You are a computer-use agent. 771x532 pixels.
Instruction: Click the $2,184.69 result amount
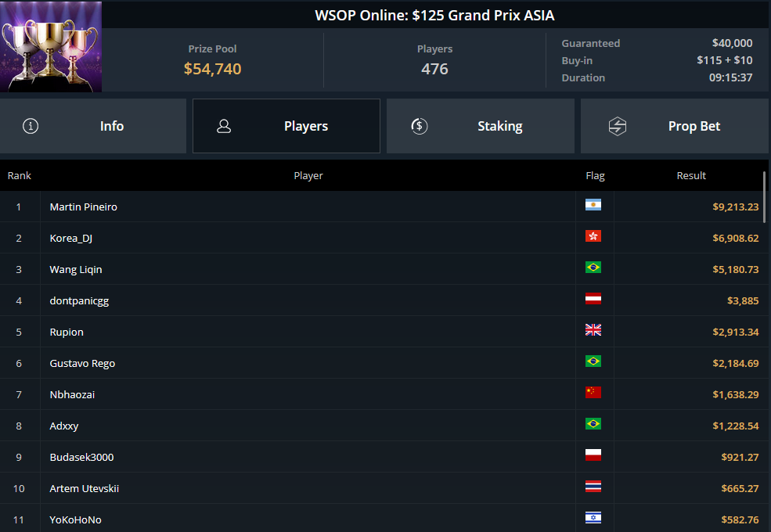[736, 363]
